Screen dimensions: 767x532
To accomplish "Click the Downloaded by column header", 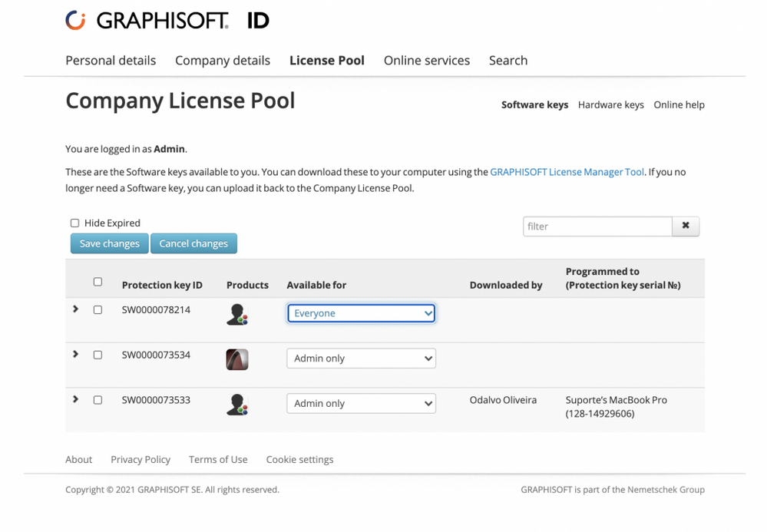I will [x=506, y=285].
